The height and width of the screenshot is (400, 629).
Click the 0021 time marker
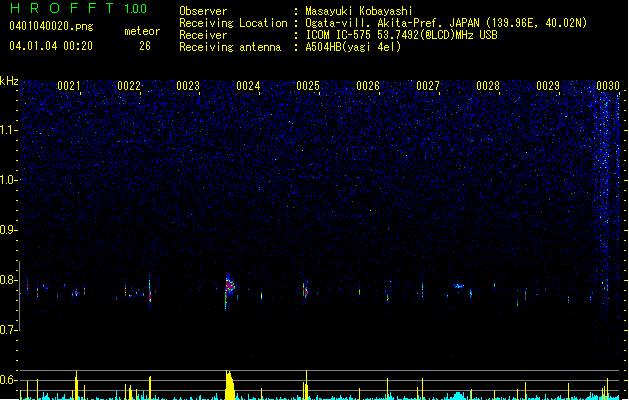click(x=69, y=86)
